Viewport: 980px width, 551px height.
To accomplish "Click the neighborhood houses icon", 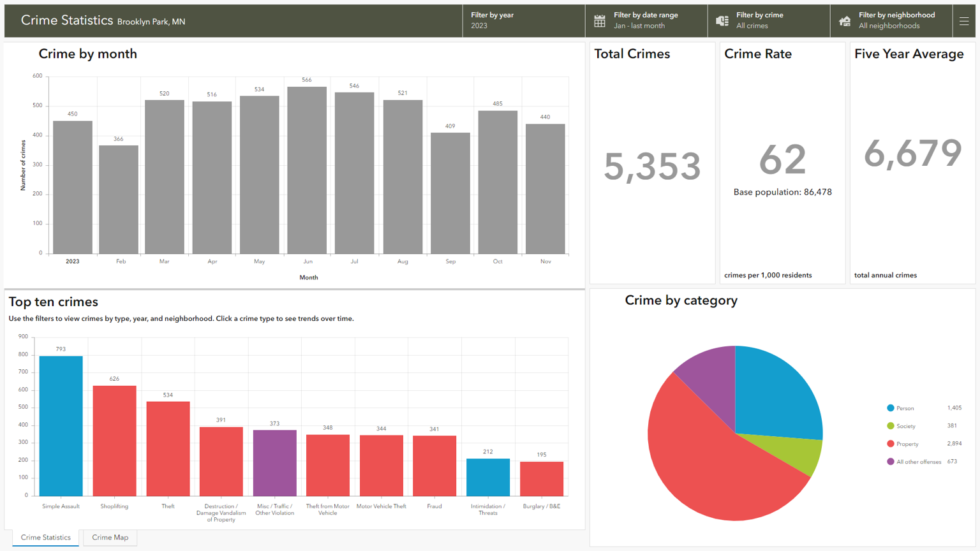I will tap(845, 21).
